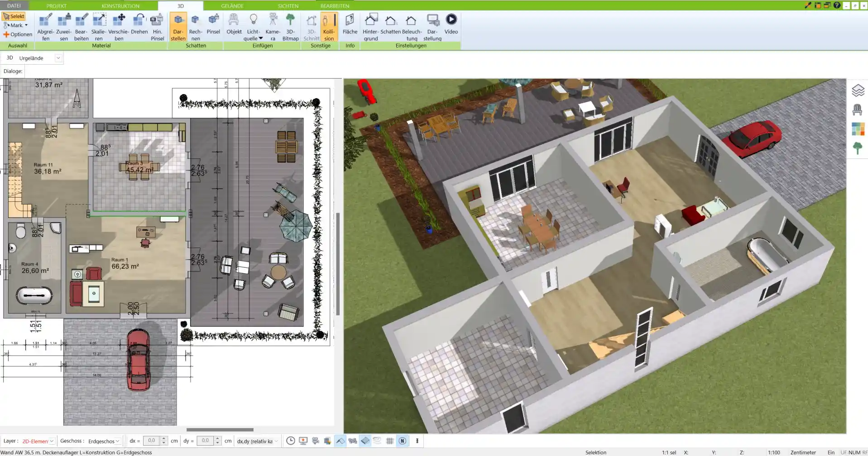Screen dimensions: 868x456
Task: Select the Abgreifen material picker tool
Action: tap(45, 27)
